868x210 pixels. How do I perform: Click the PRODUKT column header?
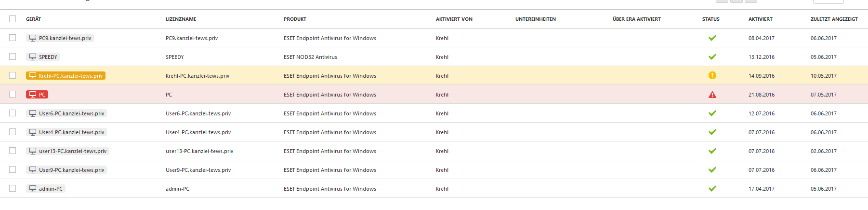[295, 19]
